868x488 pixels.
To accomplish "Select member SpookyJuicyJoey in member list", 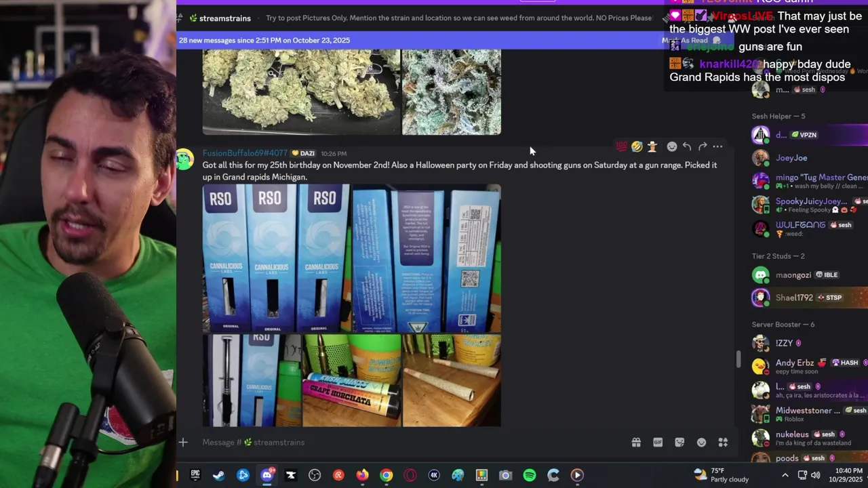I will 808,205.
